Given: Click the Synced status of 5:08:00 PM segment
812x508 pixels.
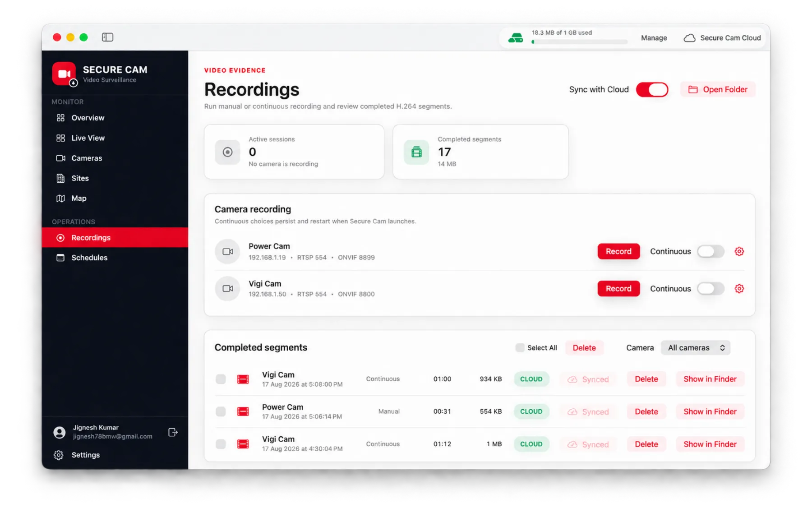Looking at the screenshot, I should point(588,379).
